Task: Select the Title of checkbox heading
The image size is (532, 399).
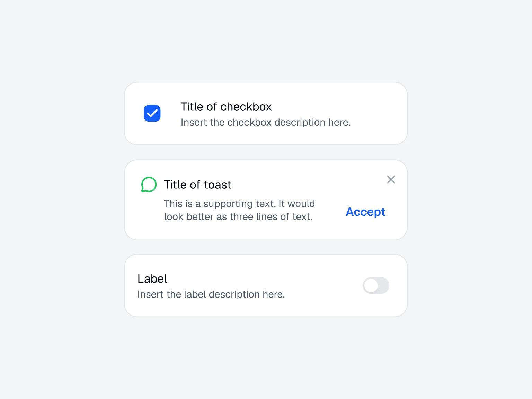Action: pos(226,107)
